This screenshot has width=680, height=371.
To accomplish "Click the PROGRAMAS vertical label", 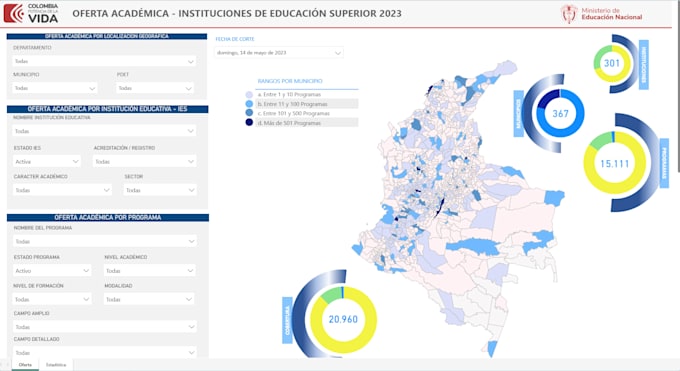I will click(664, 163).
